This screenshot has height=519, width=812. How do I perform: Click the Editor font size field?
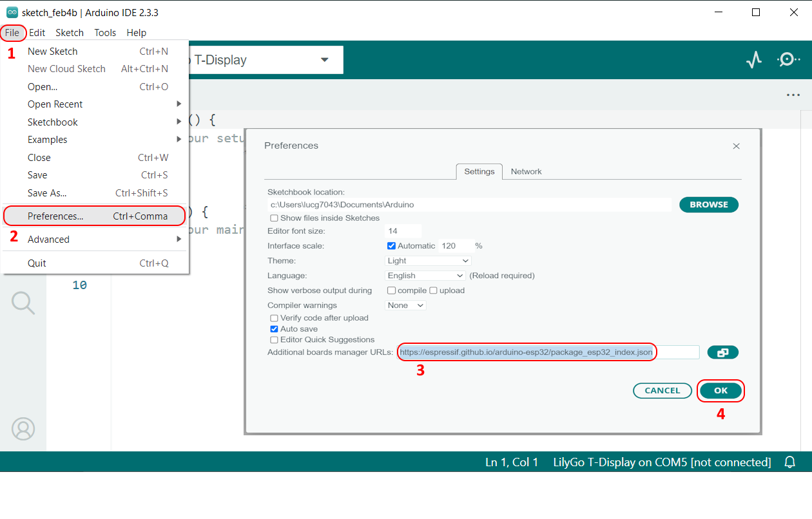403,231
